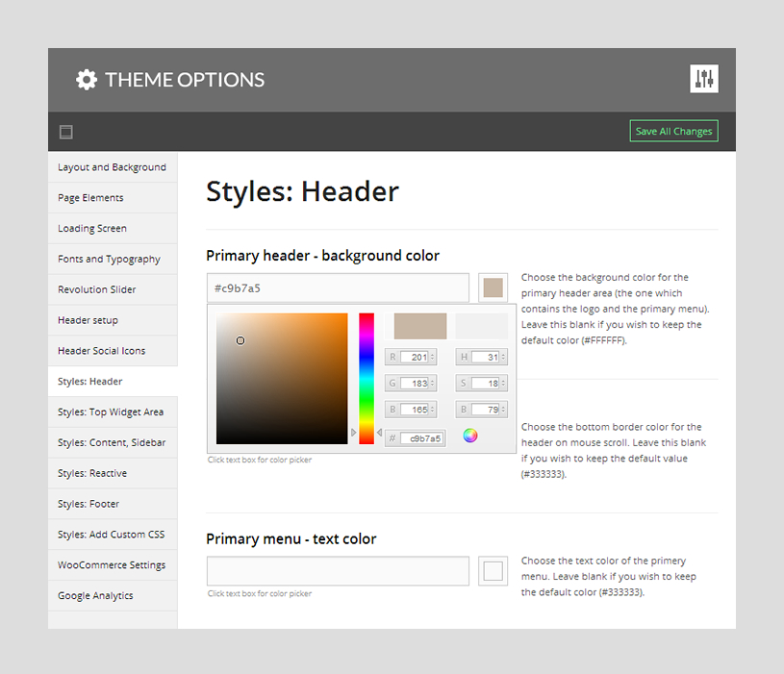Click the stepper arrows on the R field

pos(433,357)
